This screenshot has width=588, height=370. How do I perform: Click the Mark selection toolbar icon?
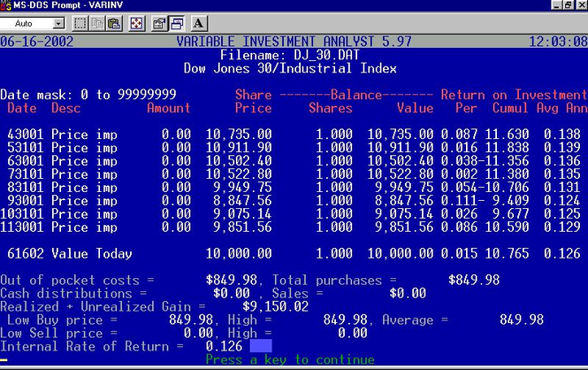[80, 24]
